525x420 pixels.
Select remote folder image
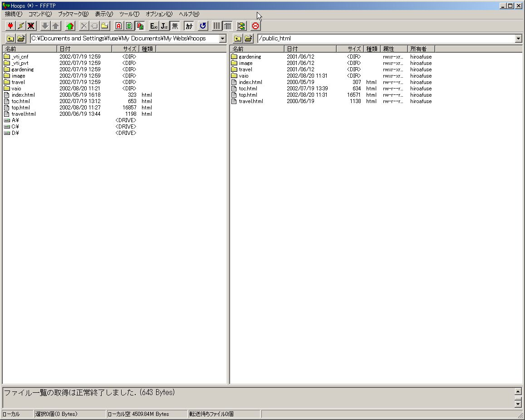pyautogui.click(x=245, y=63)
